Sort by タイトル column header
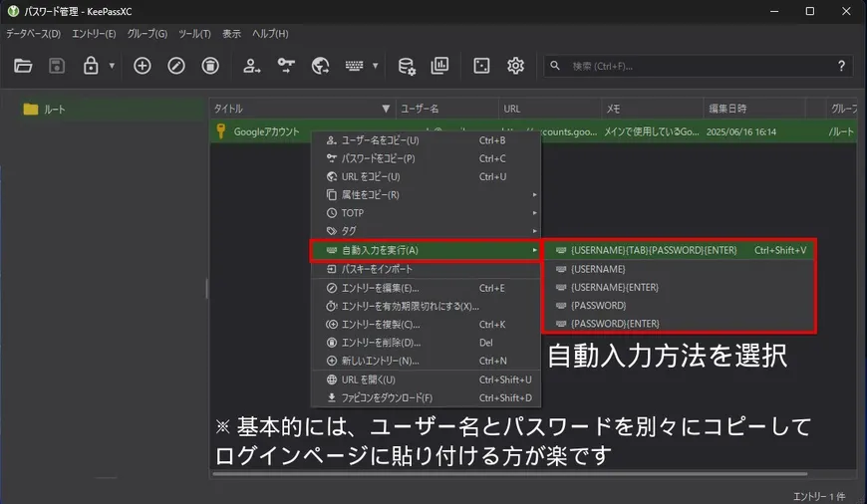Viewport: 867px width, 504px height. (302, 109)
